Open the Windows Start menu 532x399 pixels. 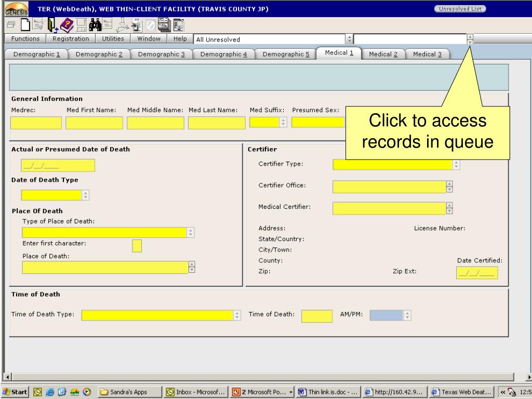tap(15, 392)
